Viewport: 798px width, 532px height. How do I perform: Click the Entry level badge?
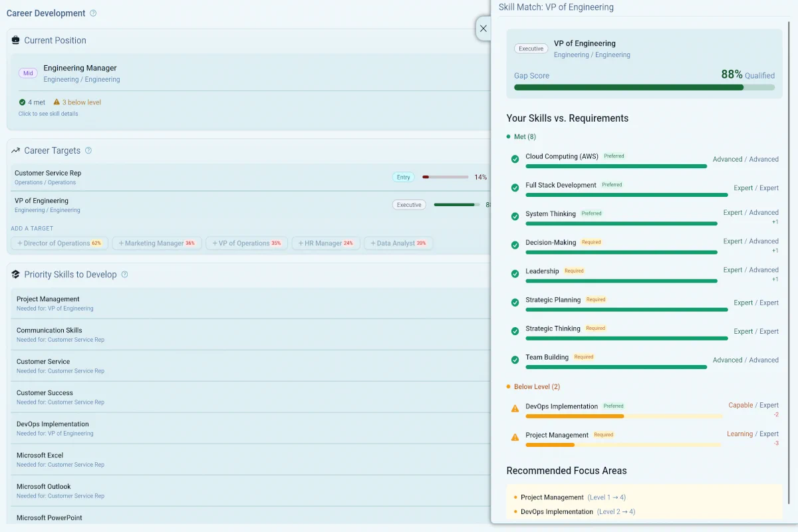(403, 177)
